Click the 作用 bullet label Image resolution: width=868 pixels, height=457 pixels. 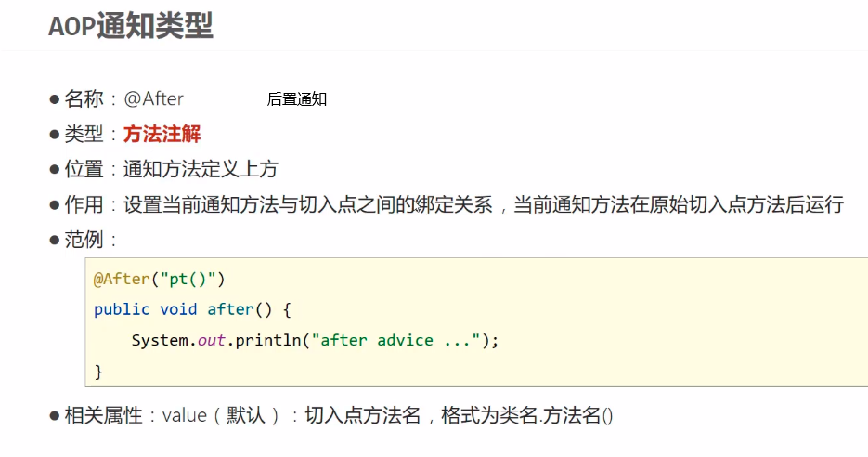pyautogui.click(x=84, y=204)
